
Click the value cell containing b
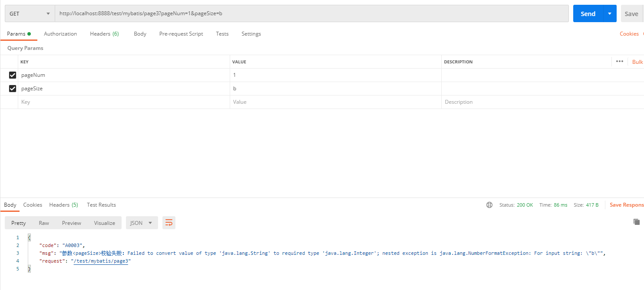pyautogui.click(x=336, y=89)
